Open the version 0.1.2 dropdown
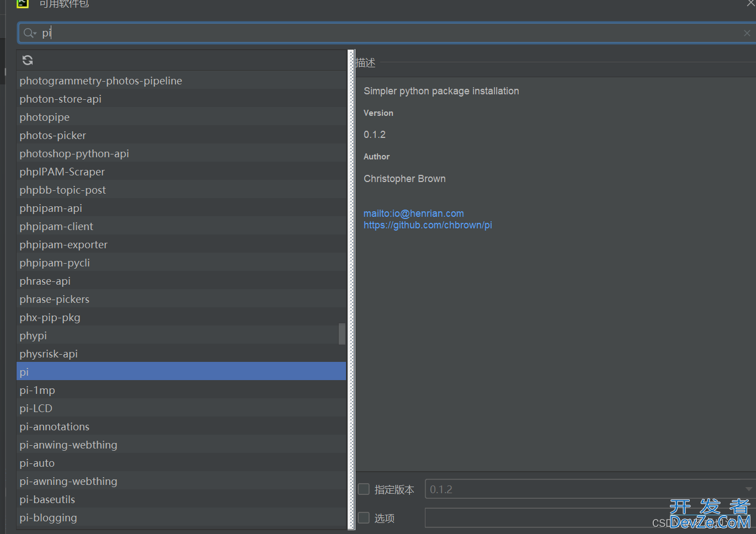Image resolution: width=756 pixels, height=534 pixels. (x=590, y=489)
